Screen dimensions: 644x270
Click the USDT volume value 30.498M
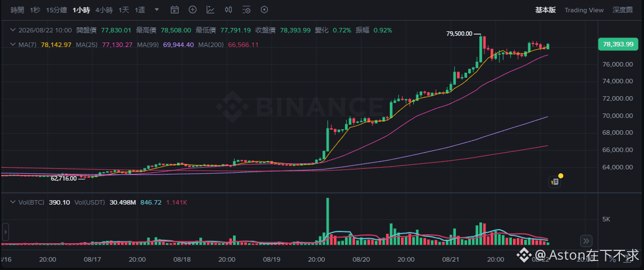coord(123,202)
